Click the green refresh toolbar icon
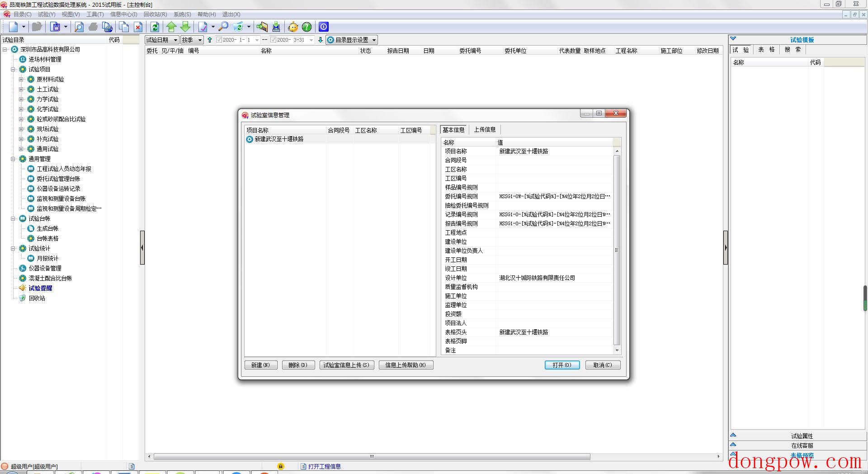Image resolution: width=868 pixels, height=474 pixels. coord(155,27)
